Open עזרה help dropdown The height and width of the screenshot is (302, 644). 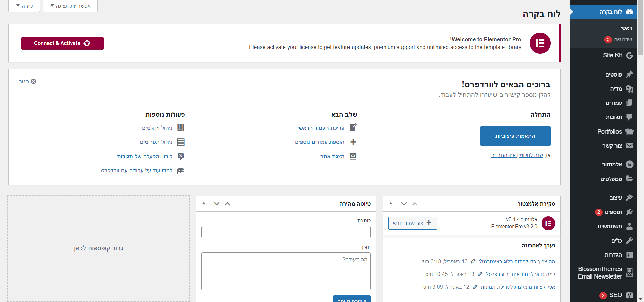coord(24,6)
